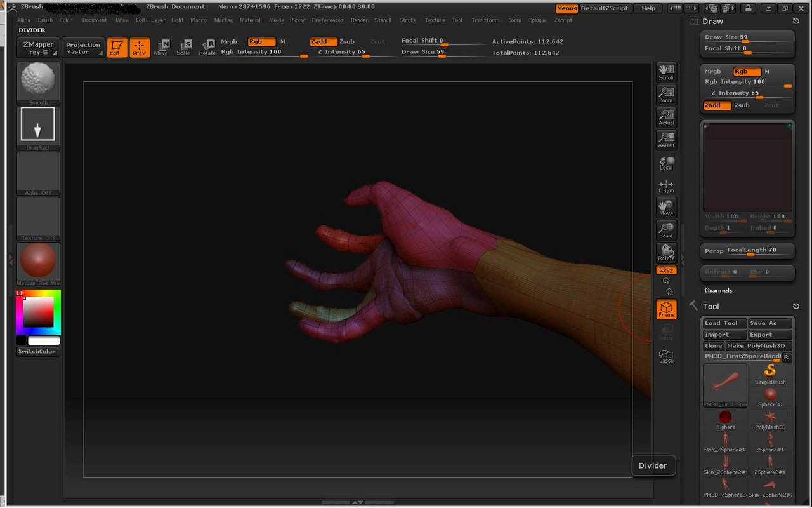Collapse the DIVIDER section
This screenshot has height=508, width=812.
point(32,30)
